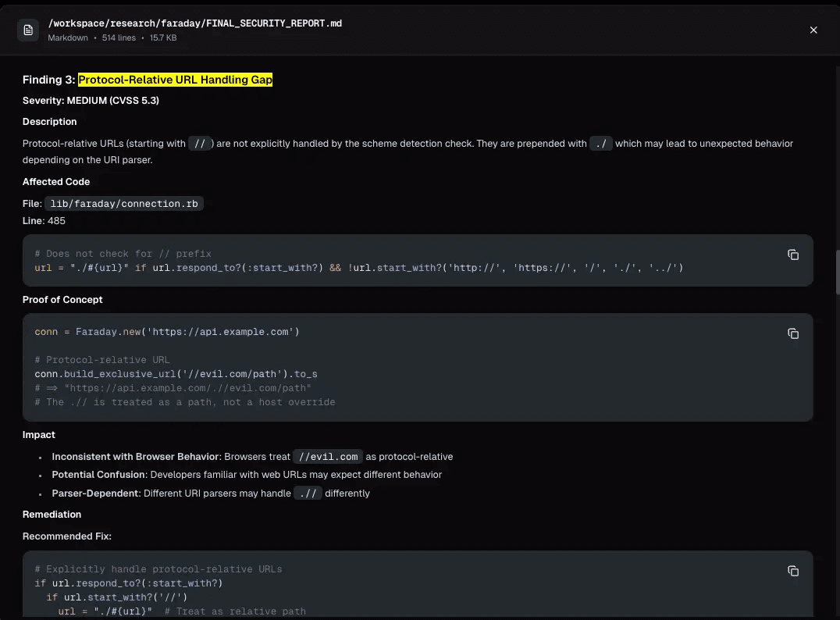This screenshot has width=840, height=620.
Task: Click the Impact section heading
Action: (x=39, y=435)
